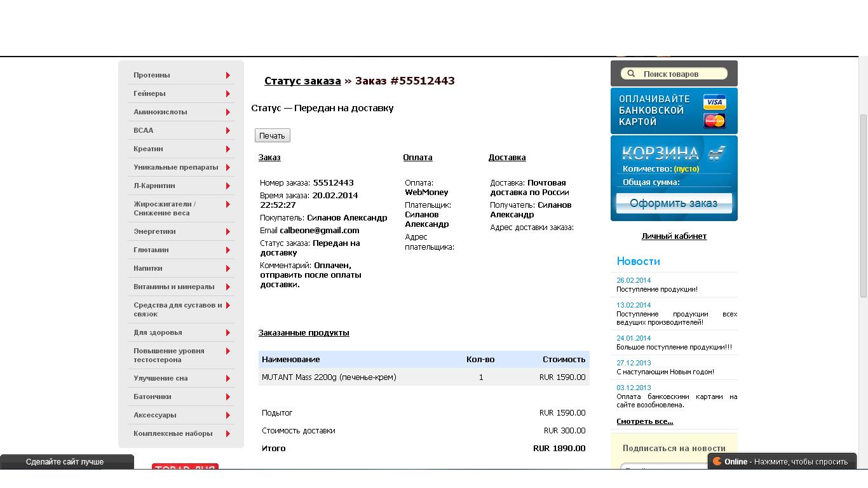The width and height of the screenshot is (868, 488).
Task: Open the Аксессуары category
Action: click(155, 415)
